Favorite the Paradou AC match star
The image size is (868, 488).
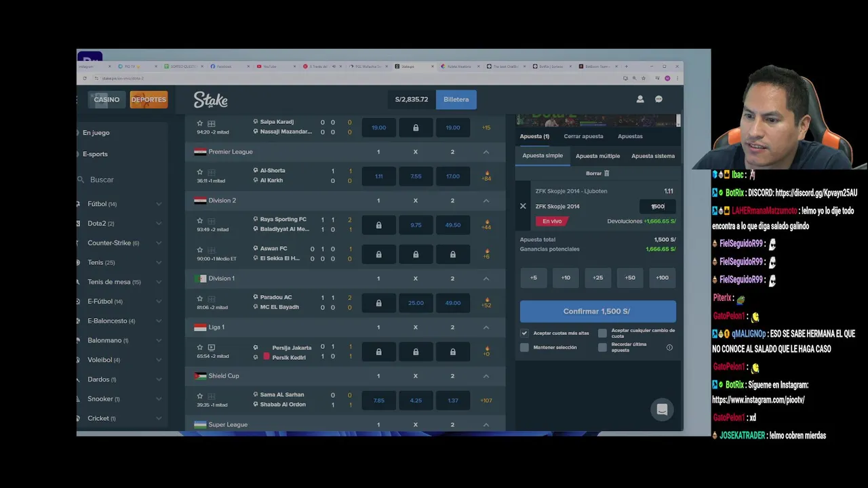coord(200,298)
